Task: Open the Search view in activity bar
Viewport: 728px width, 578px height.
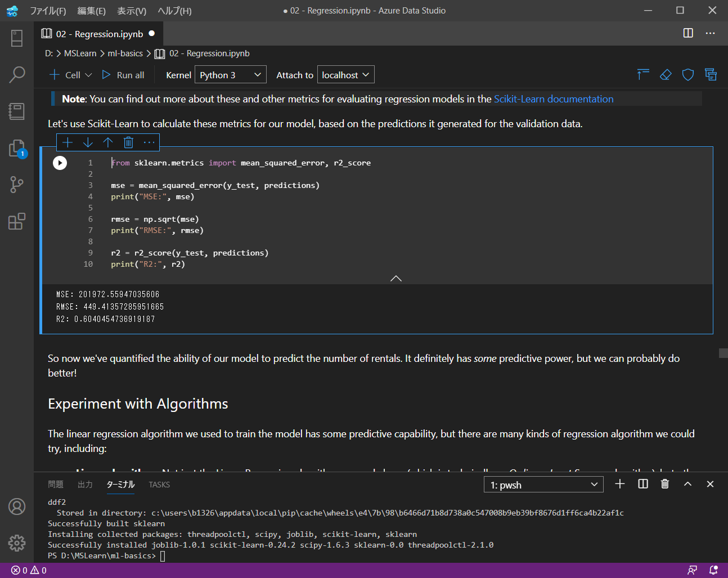Action: click(17, 74)
